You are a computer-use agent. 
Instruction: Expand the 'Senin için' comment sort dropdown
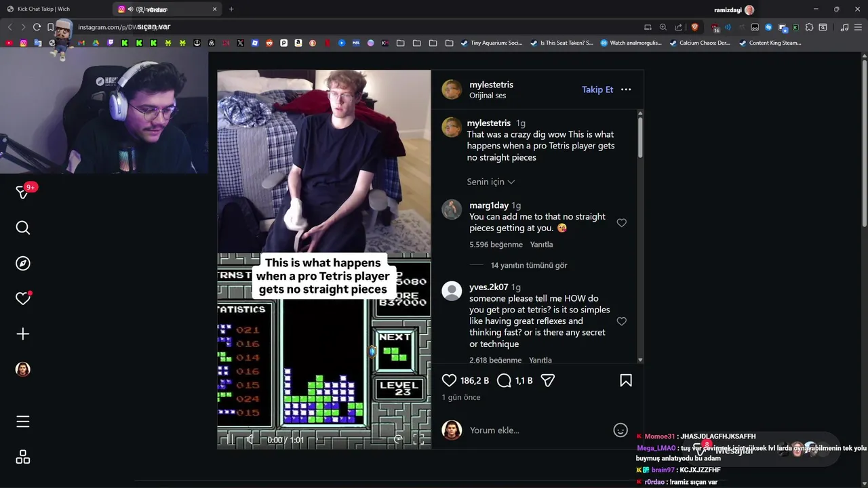pyautogui.click(x=491, y=182)
